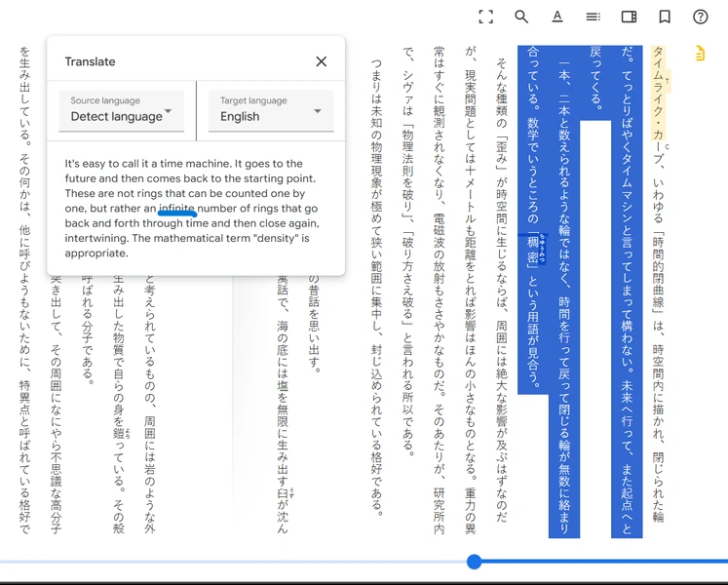728x585 pixels.
Task: Close the Translate popup
Action: pos(322,61)
